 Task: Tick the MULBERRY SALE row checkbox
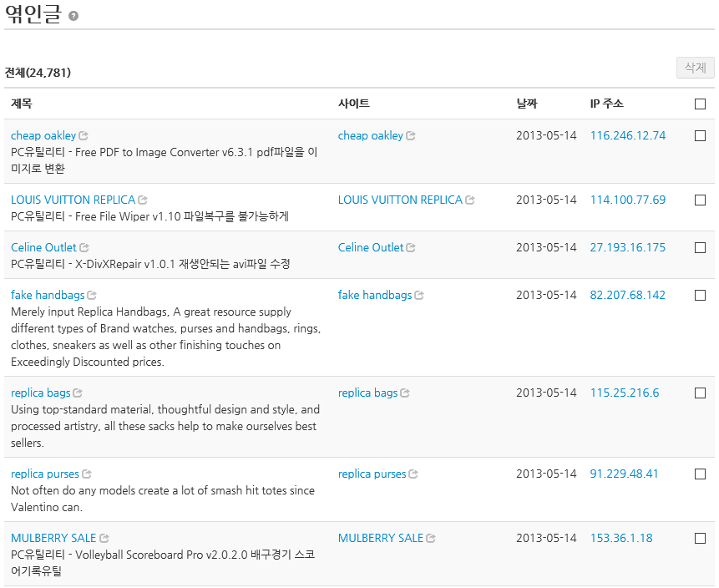pyautogui.click(x=700, y=539)
